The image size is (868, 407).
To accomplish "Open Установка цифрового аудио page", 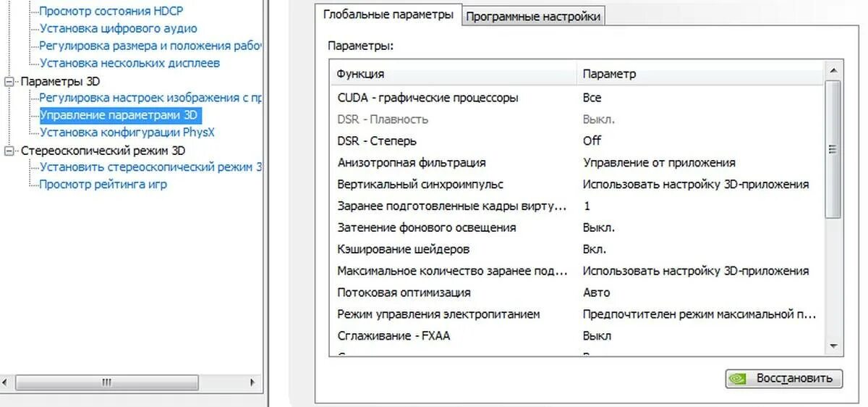I will tap(118, 29).
